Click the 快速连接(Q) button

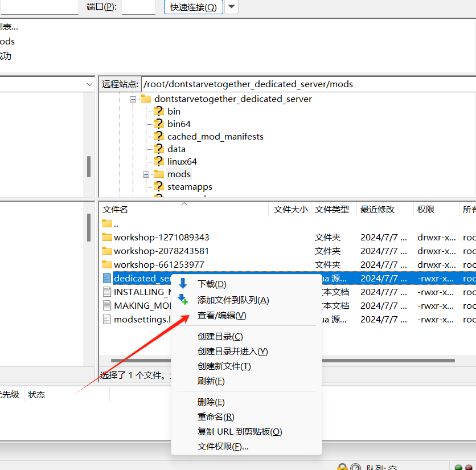tap(194, 7)
